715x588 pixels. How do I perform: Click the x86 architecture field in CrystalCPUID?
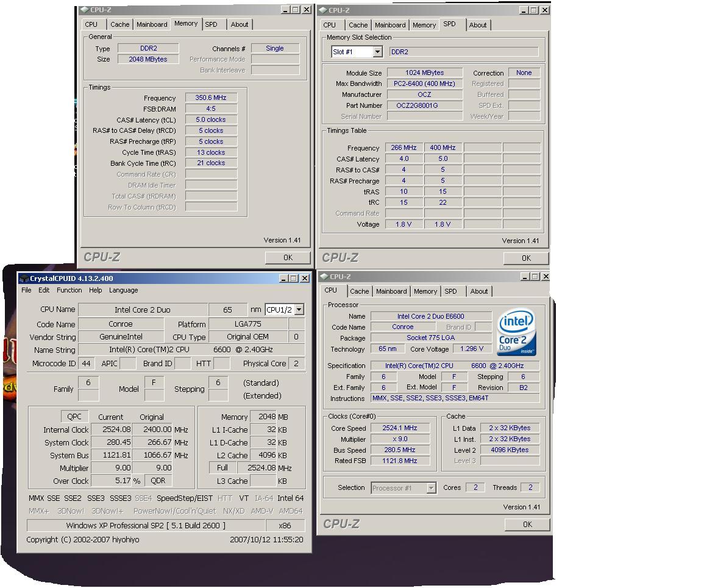pyautogui.click(x=285, y=526)
